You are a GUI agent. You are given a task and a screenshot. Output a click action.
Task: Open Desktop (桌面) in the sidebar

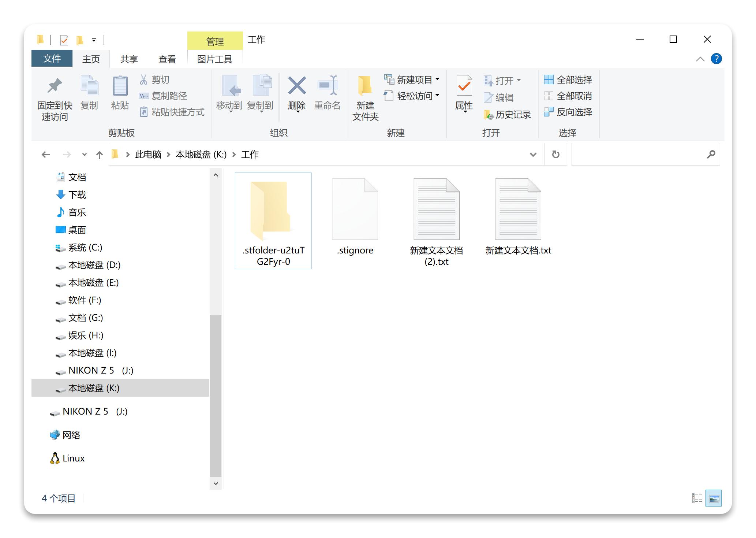tap(71, 230)
